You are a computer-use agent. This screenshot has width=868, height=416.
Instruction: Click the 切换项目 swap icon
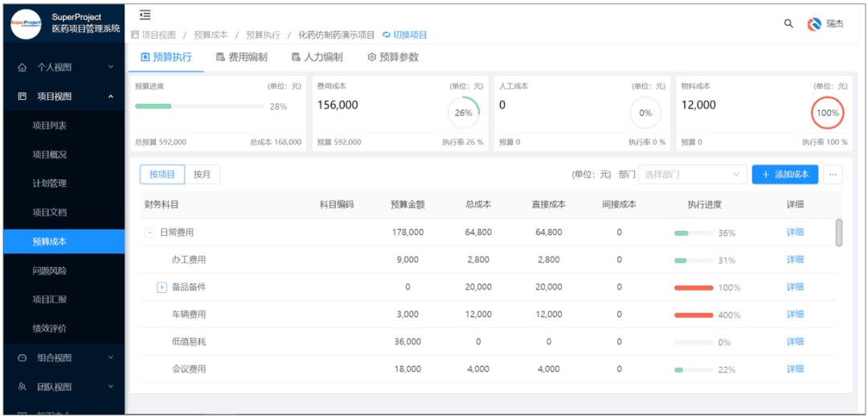click(x=387, y=35)
